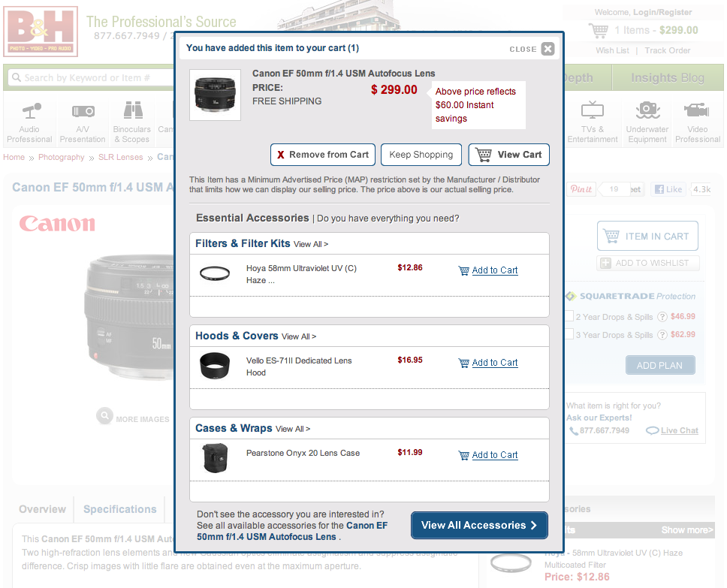Viewport: 727px width, 588px height.
Task: Click the sidebar Hoya filter thumbnail
Action: click(511, 563)
